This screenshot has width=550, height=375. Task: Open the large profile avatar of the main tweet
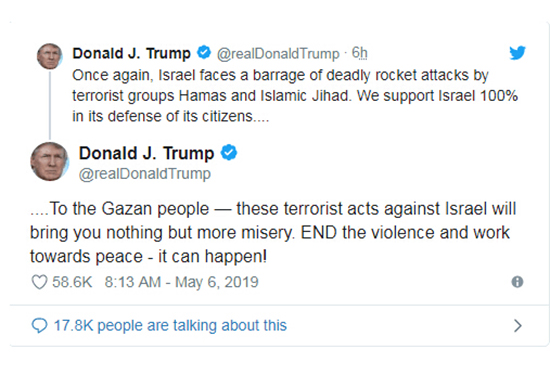[49, 161]
